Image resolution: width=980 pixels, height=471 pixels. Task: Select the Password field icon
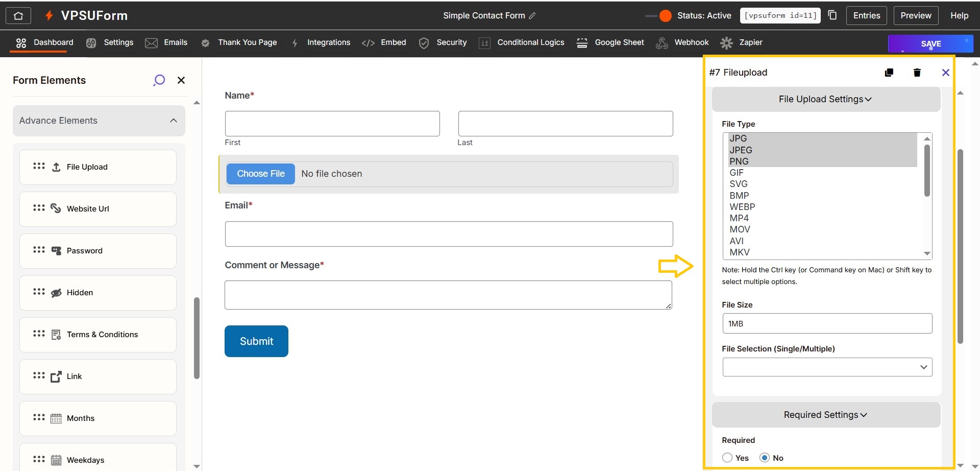click(x=56, y=250)
